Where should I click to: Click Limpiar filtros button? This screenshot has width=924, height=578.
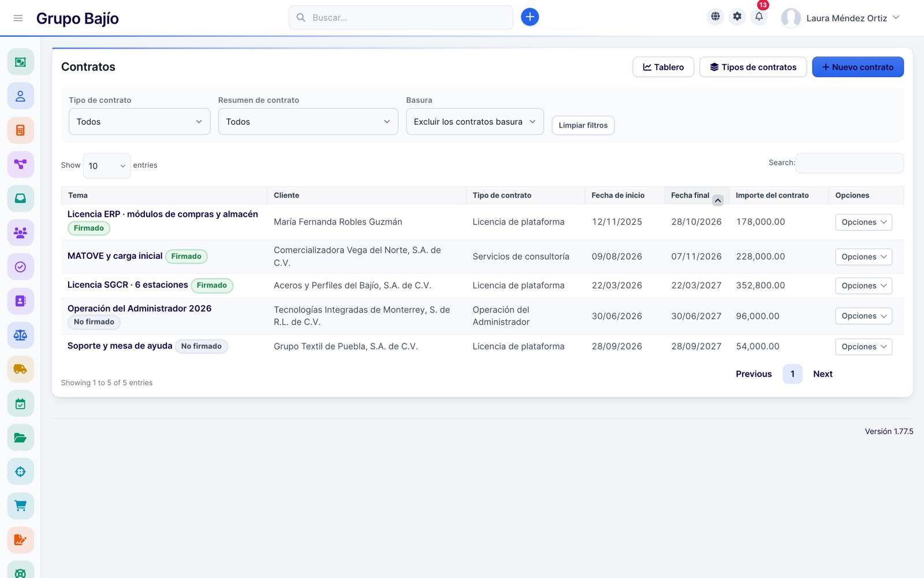coord(583,125)
